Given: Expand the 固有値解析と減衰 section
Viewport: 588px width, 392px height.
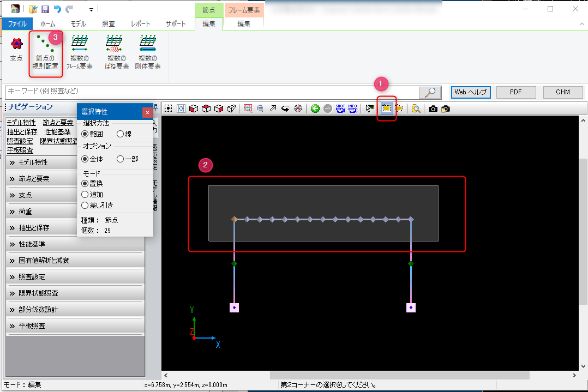Looking at the screenshot, I should tap(75, 261).
